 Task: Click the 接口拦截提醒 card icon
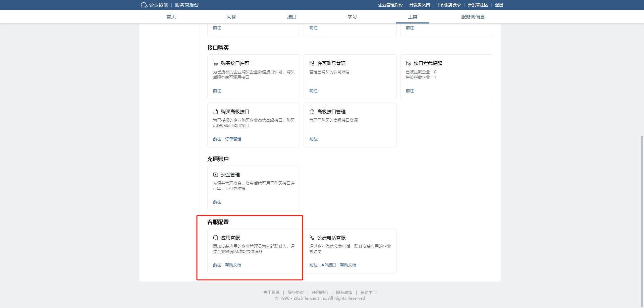[409, 63]
